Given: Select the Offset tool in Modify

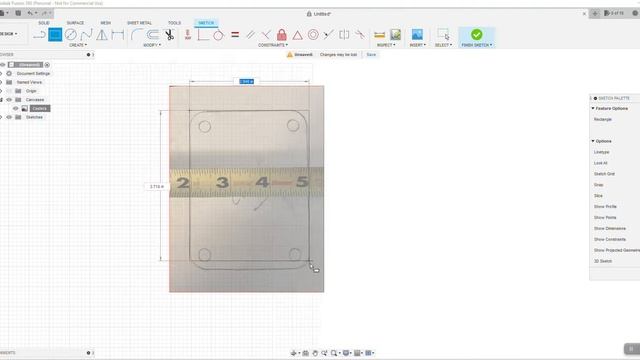Looking at the screenshot, I should tap(153, 35).
